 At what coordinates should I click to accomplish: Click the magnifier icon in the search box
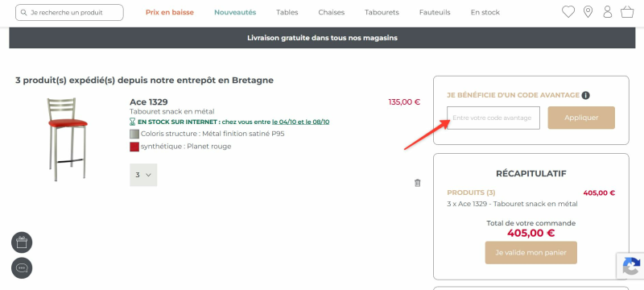tap(24, 13)
